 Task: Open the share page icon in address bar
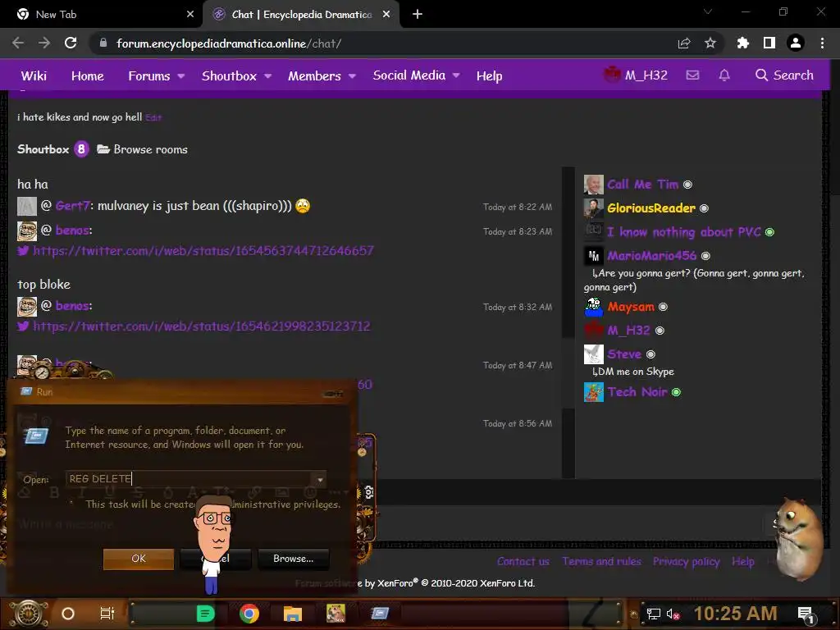(x=684, y=43)
